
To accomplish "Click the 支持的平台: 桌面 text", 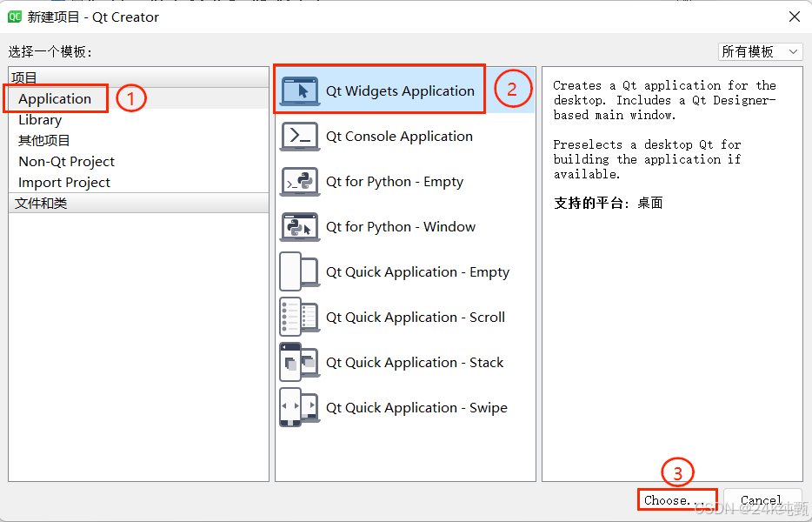I will coord(608,203).
